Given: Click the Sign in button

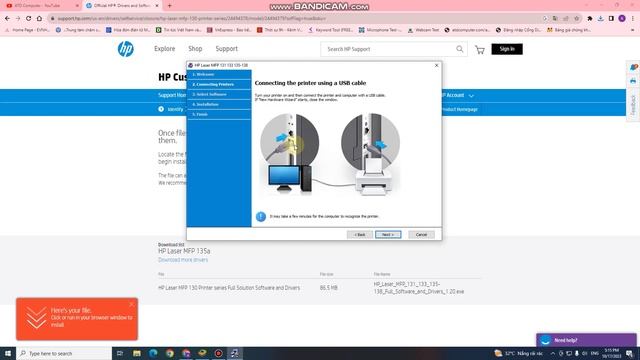Looking at the screenshot, I should [x=507, y=49].
